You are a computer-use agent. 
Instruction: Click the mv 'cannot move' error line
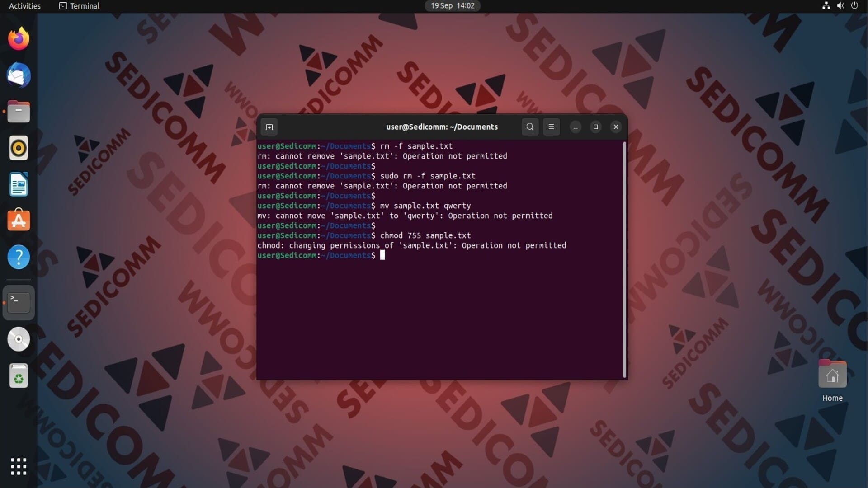405,216
